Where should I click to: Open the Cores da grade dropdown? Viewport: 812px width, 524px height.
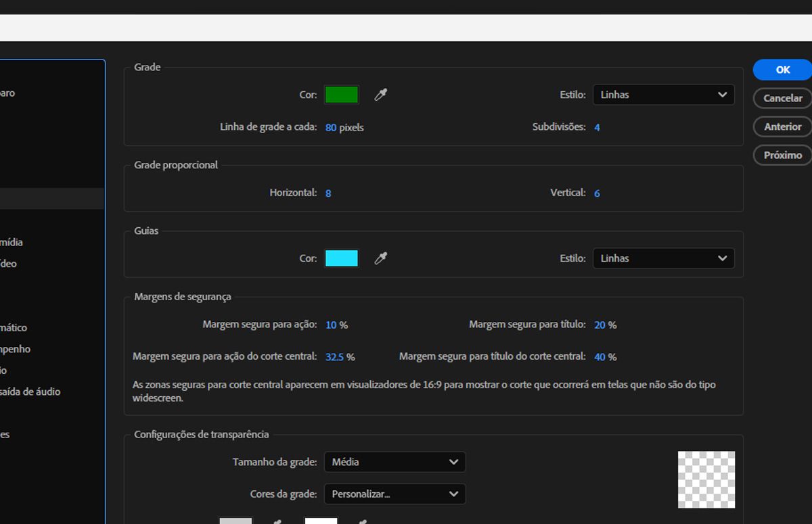point(395,494)
